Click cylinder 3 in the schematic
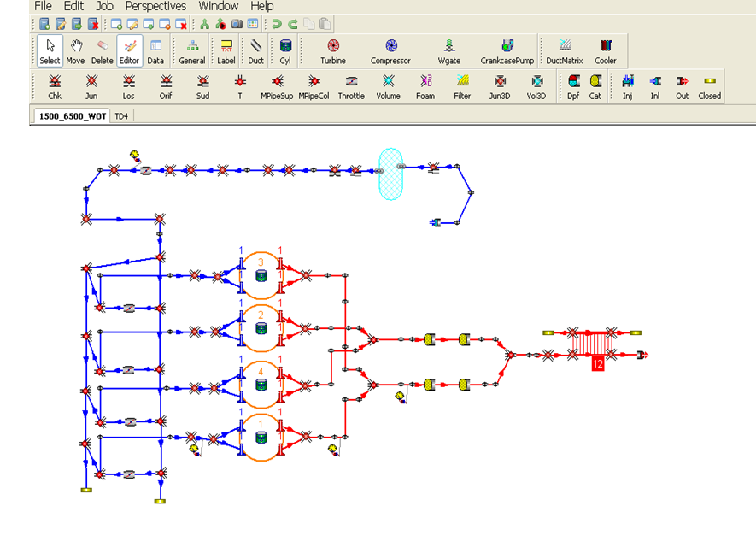This screenshot has width=756, height=553. (x=261, y=275)
